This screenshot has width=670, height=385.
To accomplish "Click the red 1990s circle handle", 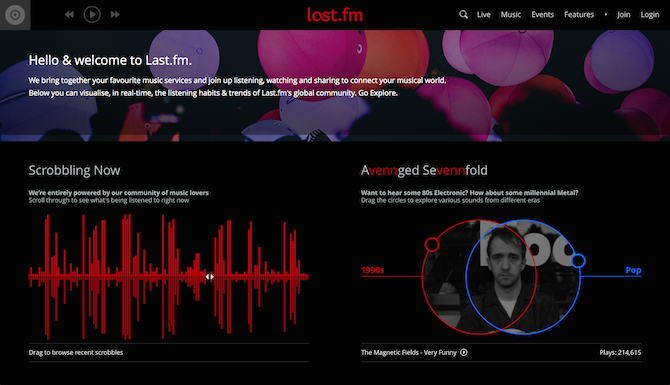I will point(432,244).
